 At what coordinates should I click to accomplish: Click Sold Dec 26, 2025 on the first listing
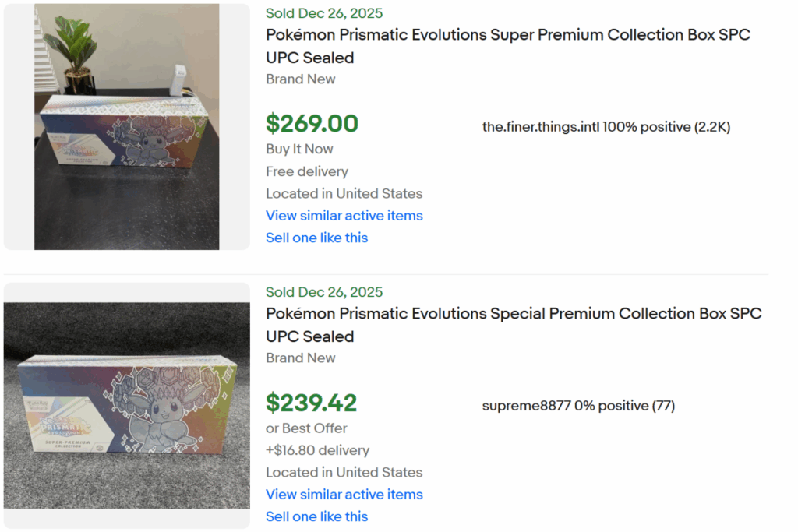[x=323, y=13]
